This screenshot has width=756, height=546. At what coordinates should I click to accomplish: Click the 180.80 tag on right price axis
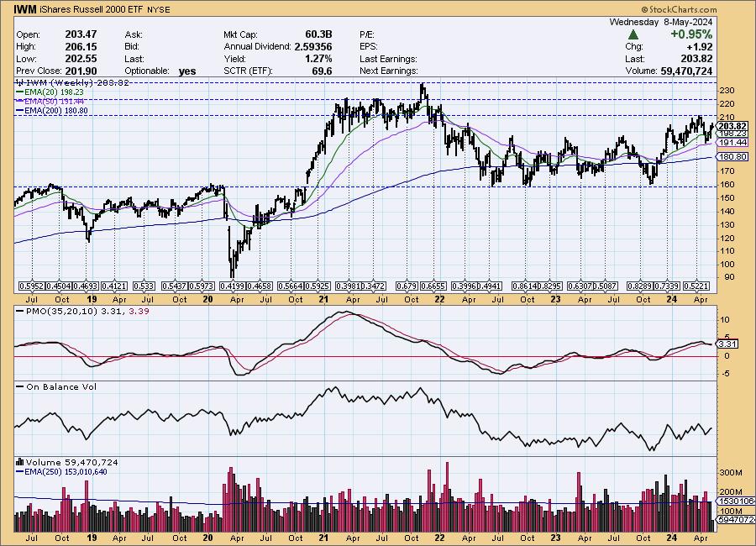click(x=732, y=156)
